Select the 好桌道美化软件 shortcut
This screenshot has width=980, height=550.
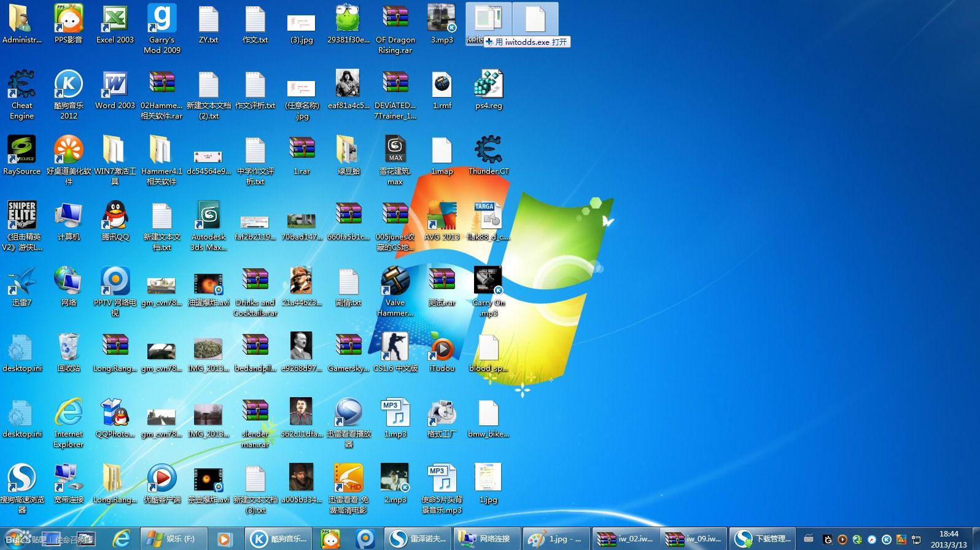(68, 160)
